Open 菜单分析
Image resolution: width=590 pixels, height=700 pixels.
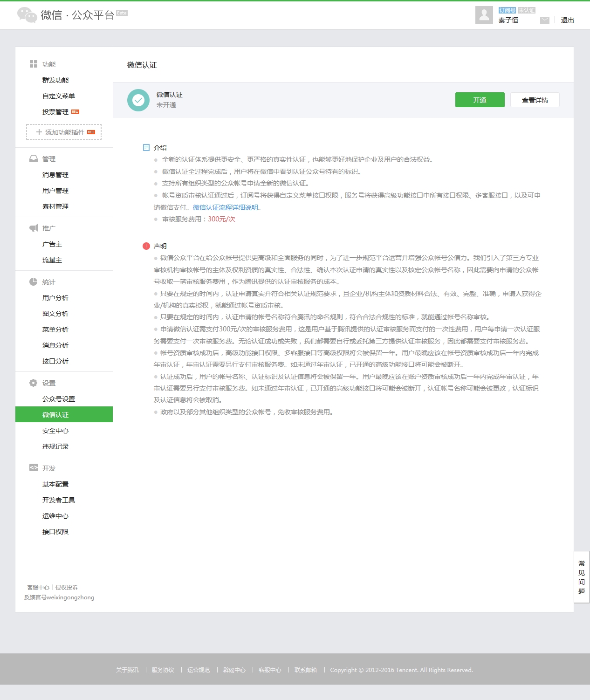click(55, 329)
